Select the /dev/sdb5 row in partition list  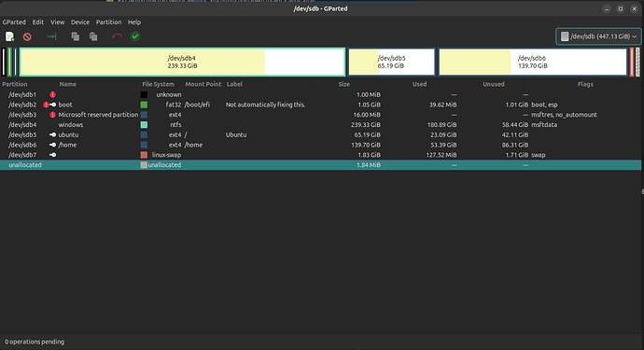(320, 134)
